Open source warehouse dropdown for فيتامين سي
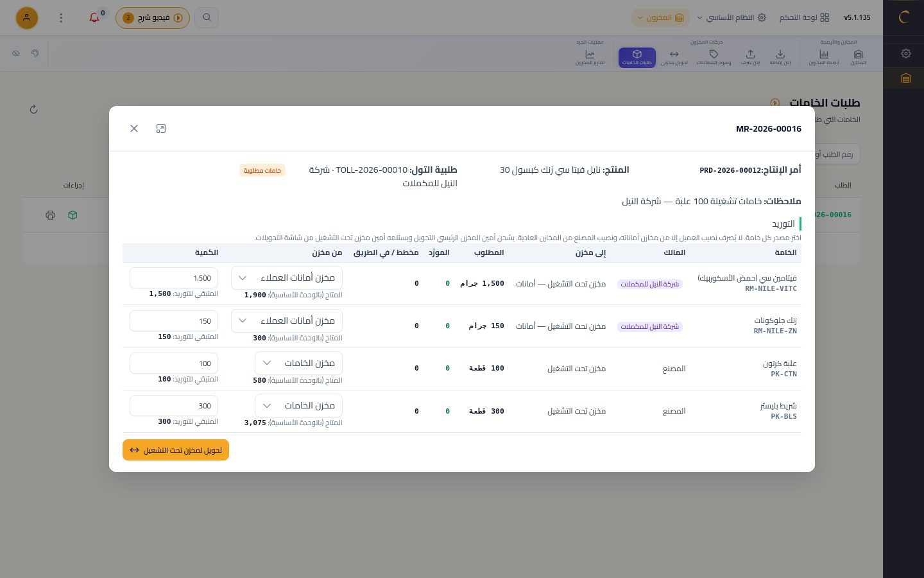The image size is (924, 578). point(287,278)
